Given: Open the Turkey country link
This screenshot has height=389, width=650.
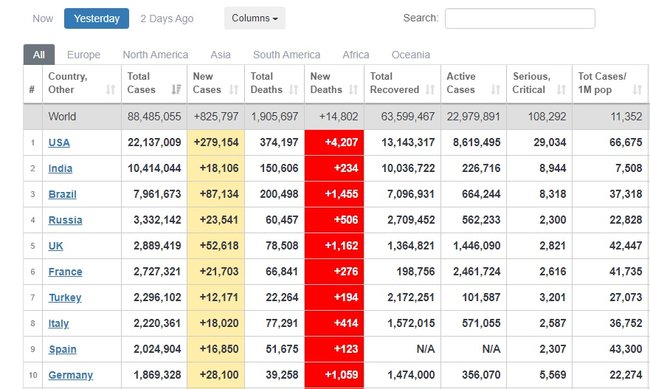Looking at the screenshot, I should pos(65,297).
